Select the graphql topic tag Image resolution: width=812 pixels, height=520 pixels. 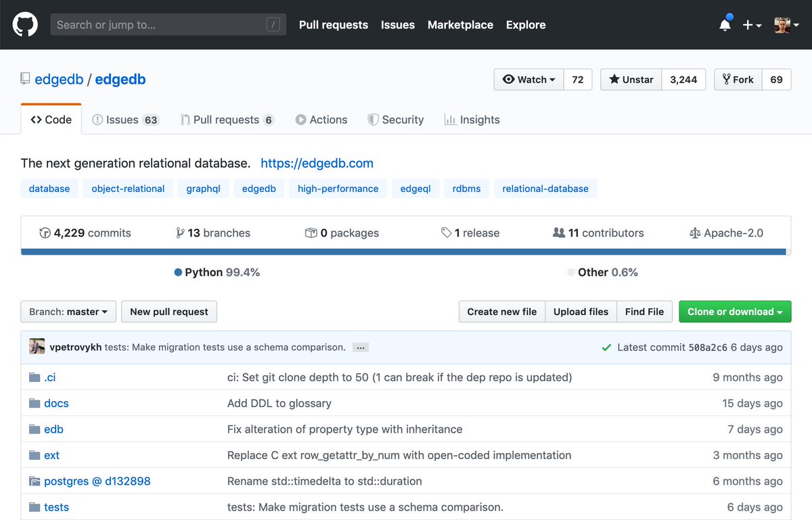point(204,189)
